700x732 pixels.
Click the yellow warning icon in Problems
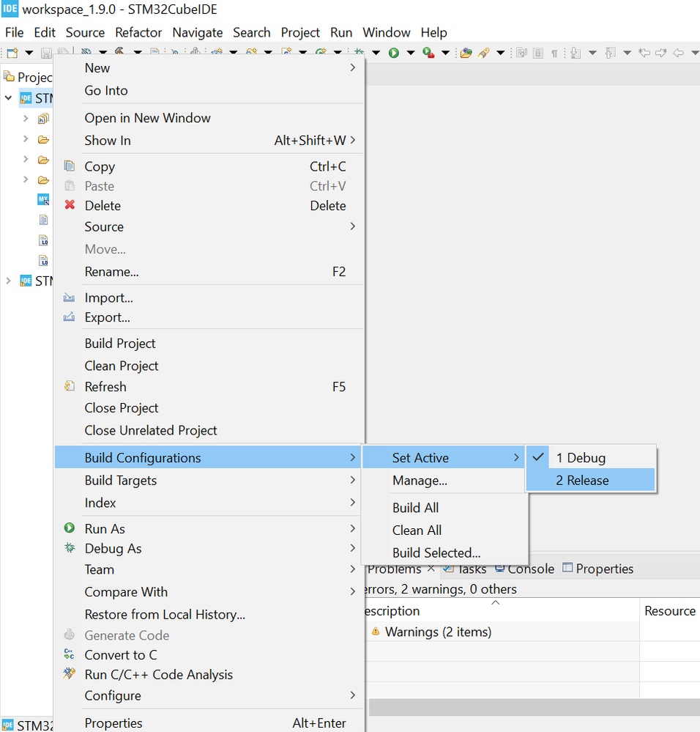click(376, 632)
